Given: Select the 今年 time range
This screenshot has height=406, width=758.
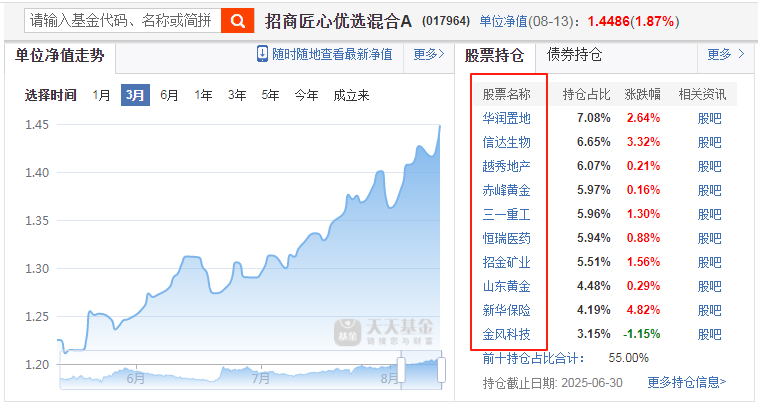Looking at the screenshot, I should 306,95.
